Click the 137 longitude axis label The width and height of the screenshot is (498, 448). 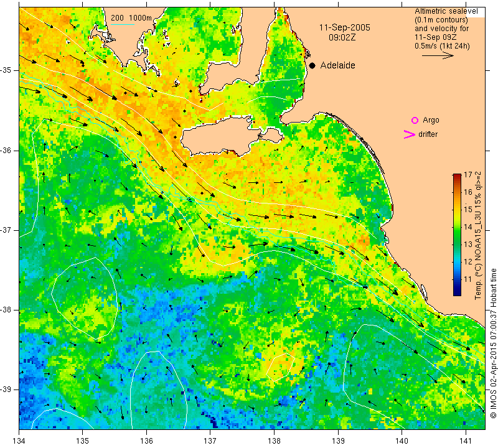point(210,441)
